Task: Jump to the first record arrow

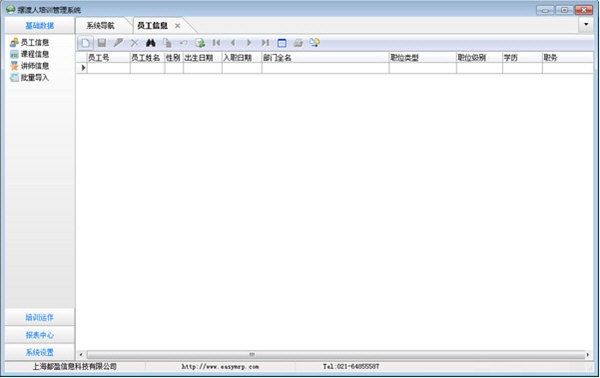Action: (x=217, y=43)
